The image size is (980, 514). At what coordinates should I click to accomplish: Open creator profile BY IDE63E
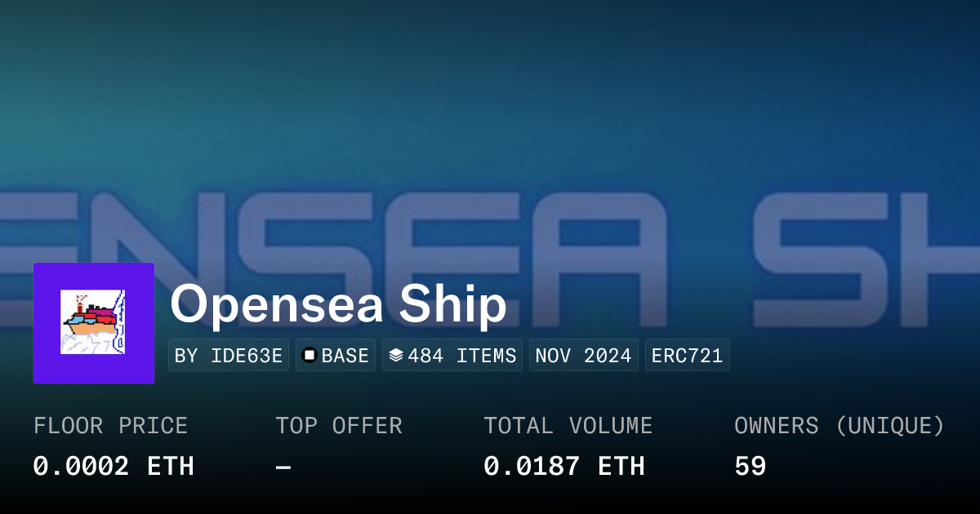pos(229,356)
